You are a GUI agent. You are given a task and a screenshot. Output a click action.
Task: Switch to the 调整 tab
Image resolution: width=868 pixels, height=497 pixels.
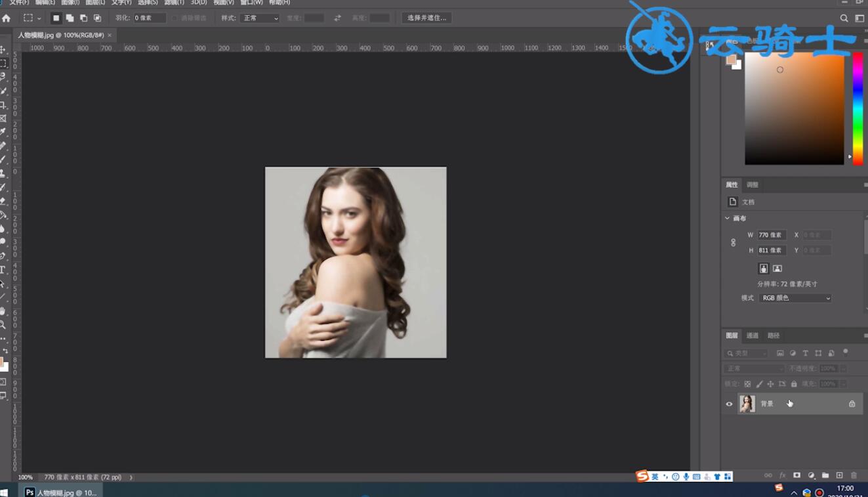753,185
